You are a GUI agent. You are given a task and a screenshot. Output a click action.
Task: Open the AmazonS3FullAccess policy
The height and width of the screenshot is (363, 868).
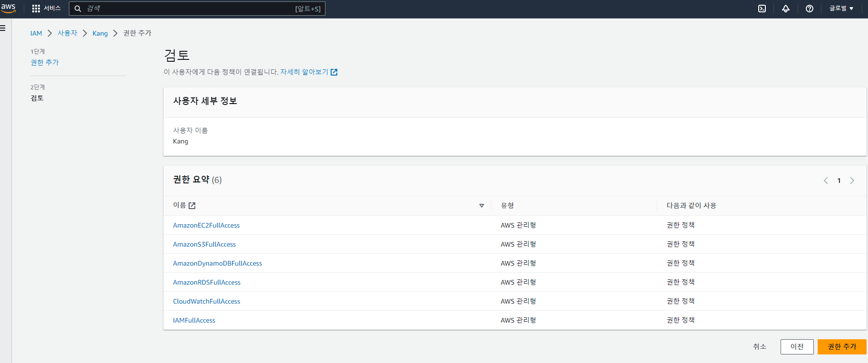(204, 244)
